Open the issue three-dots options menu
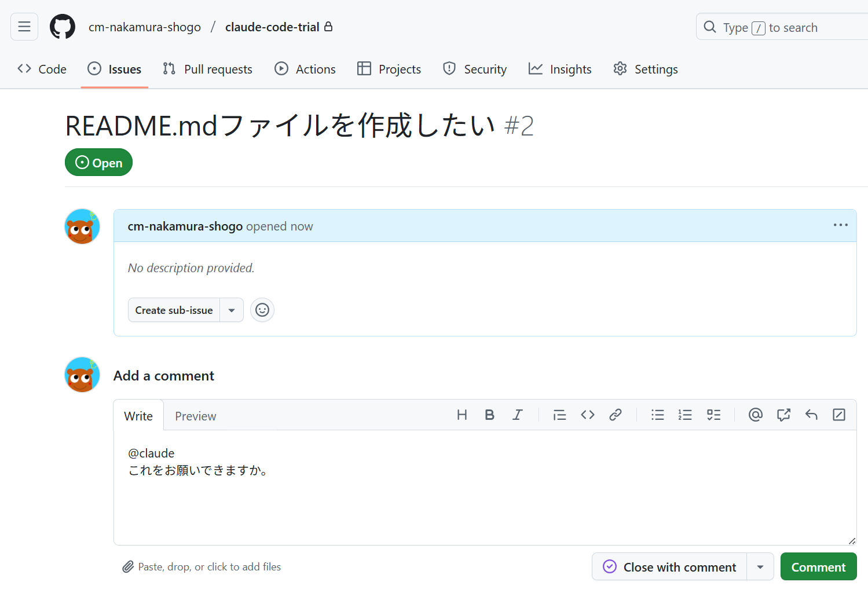The image size is (868, 593). [840, 225]
